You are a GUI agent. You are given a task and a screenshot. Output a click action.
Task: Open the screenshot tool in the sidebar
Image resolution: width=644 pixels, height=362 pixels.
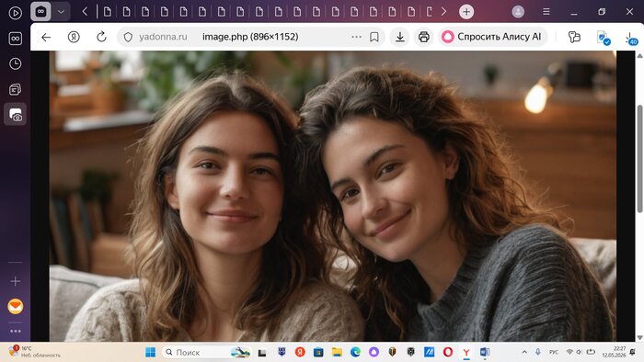16,114
